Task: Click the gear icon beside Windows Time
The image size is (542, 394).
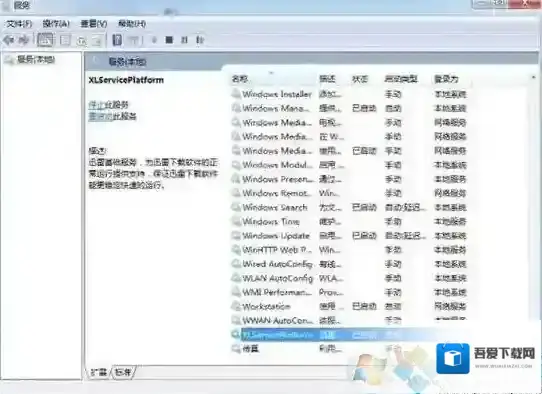Action: point(236,221)
